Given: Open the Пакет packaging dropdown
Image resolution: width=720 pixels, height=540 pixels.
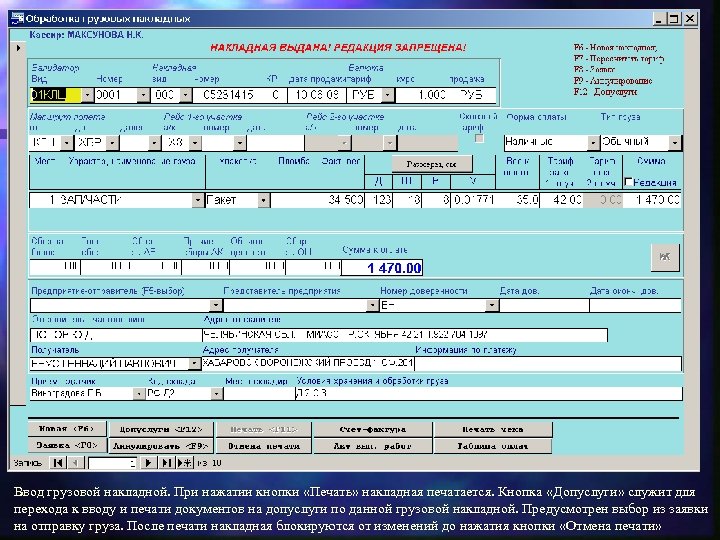Looking at the screenshot, I should (264, 200).
